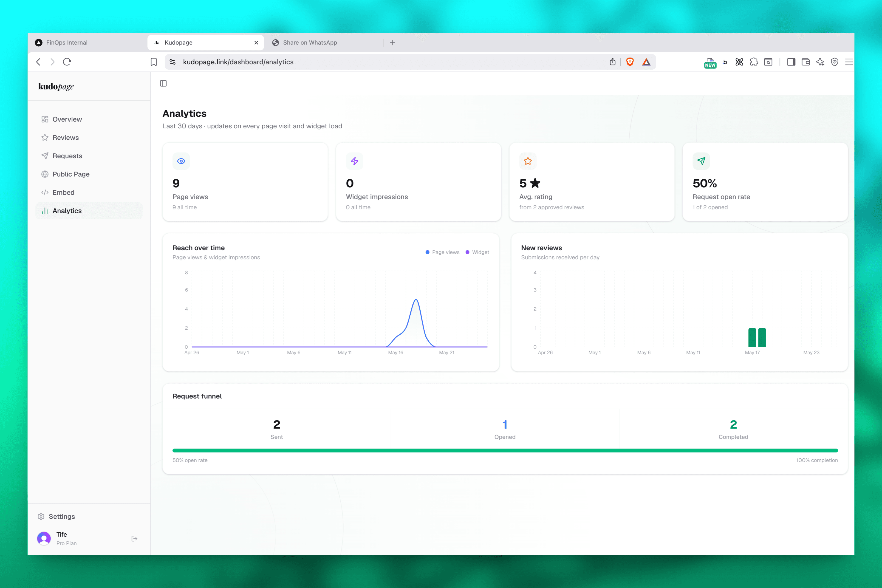Click the peak of the Reach over time line
The width and height of the screenshot is (882, 588).
coord(416,300)
